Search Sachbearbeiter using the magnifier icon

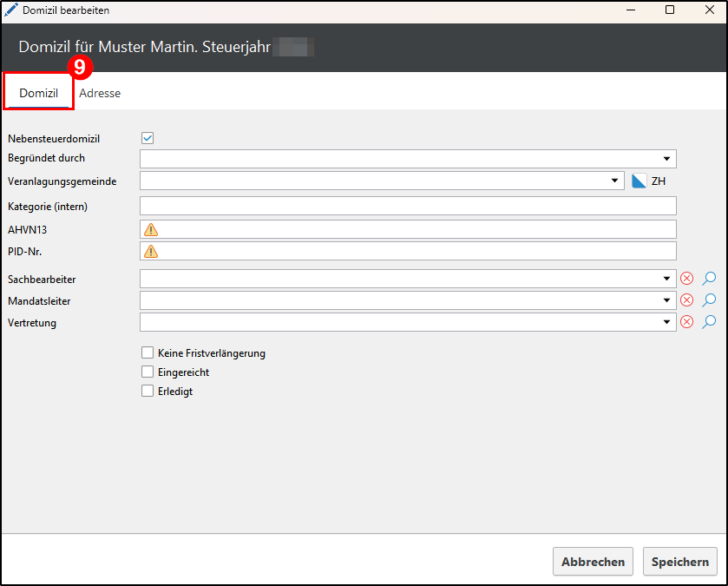(709, 279)
